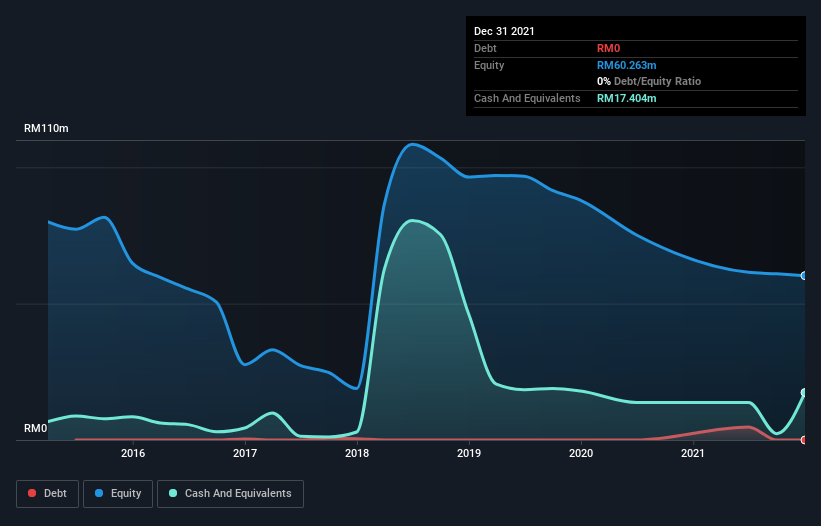Click the Cash And Equivalents tooltip label
Viewport: 821px width, 526px height.
[527, 98]
